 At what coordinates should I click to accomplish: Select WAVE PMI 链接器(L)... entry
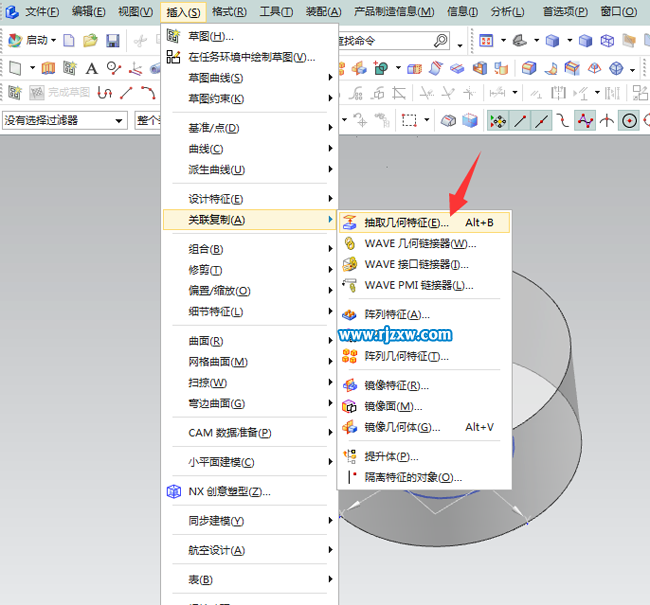424,285
